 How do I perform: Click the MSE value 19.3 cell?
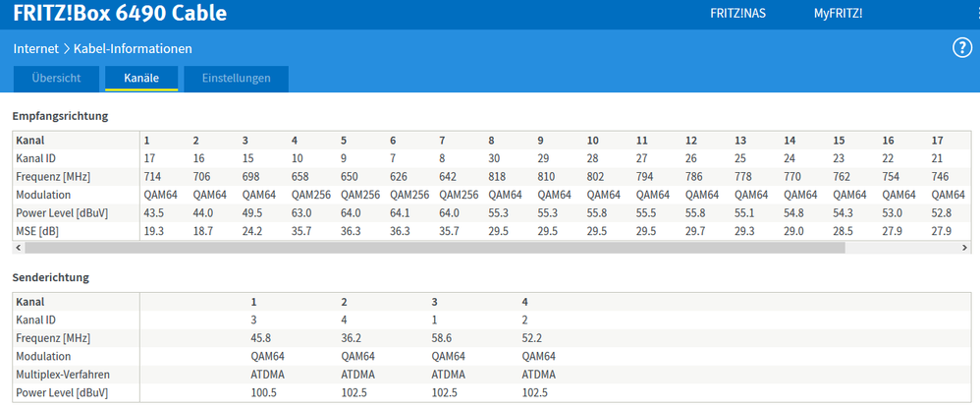coord(153,230)
